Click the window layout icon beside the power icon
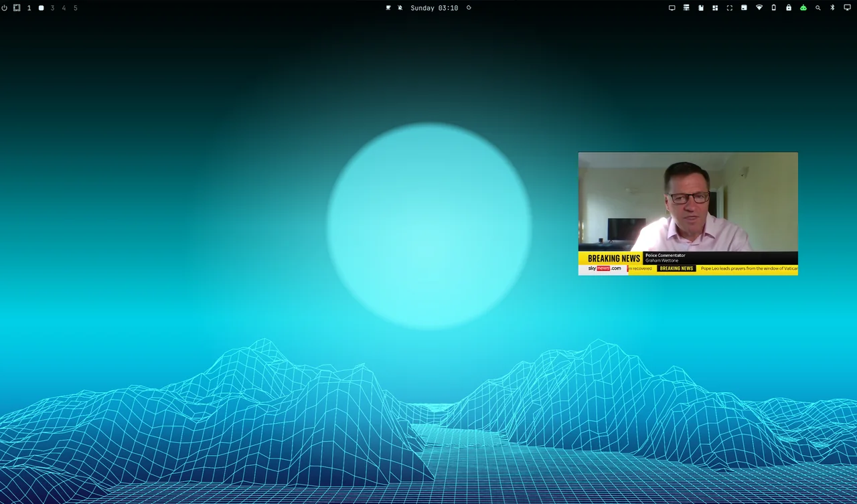 tap(17, 8)
